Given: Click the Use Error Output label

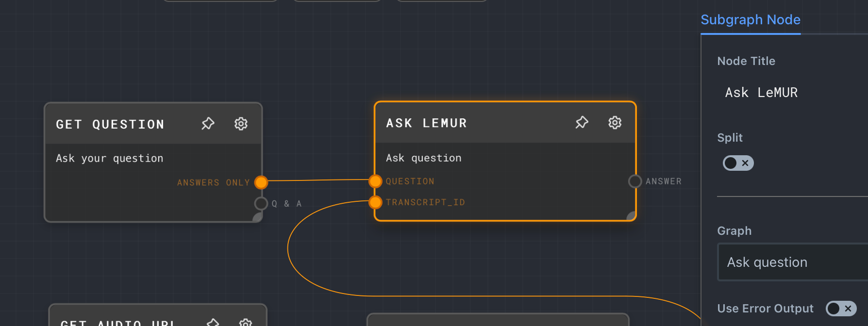Looking at the screenshot, I should click(x=765, y=309).
